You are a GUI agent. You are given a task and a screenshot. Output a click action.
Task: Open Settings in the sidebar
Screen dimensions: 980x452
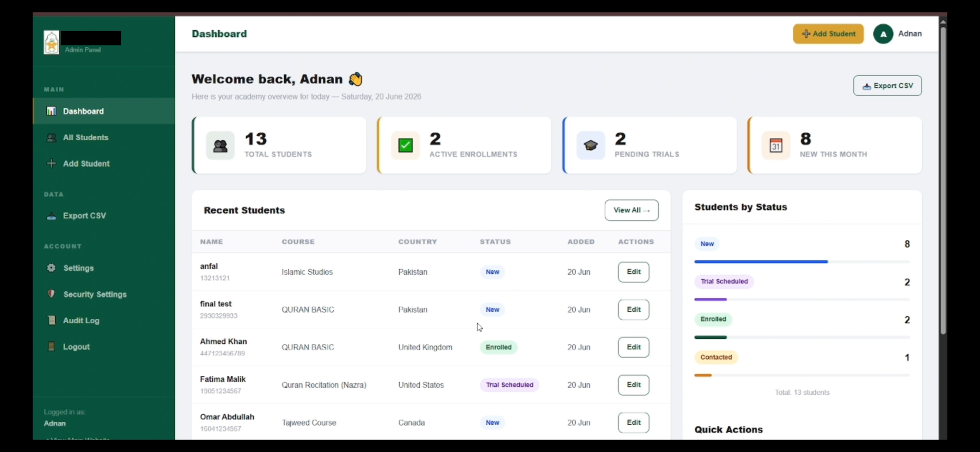click(104, 268)
